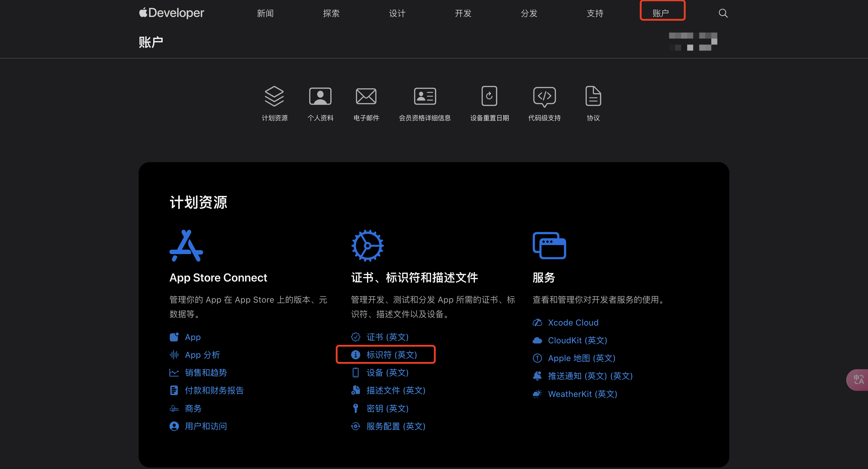Click the person icon beside 用户和访问

[174, 426]
